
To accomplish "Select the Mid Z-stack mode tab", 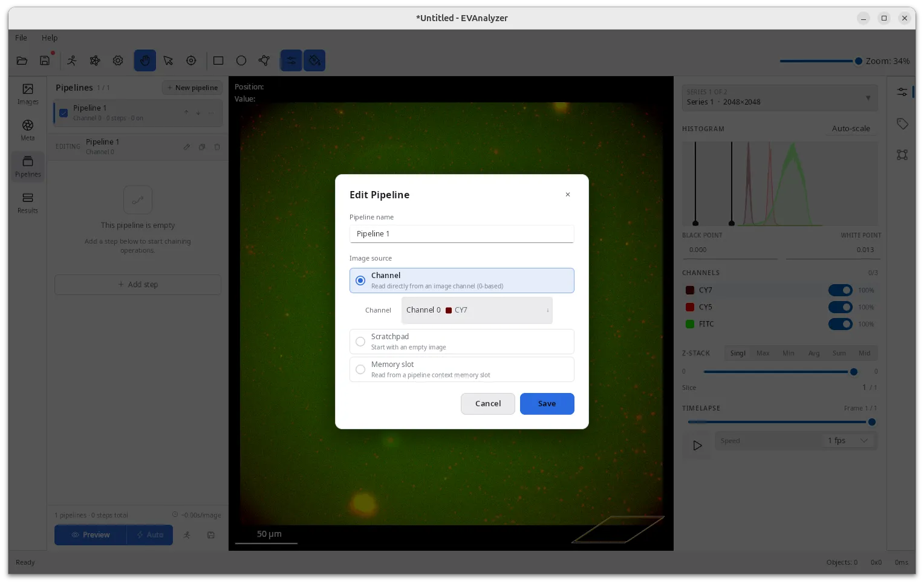I will pos(865,353).
